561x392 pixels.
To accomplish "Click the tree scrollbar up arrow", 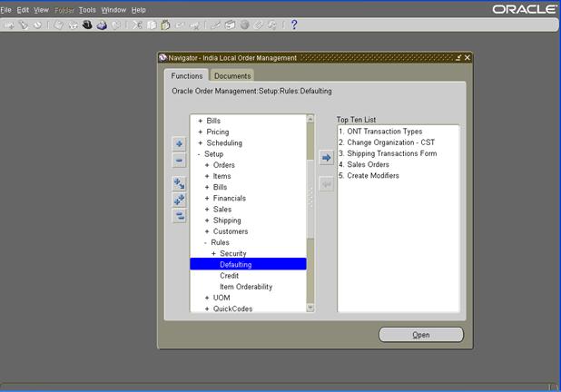I will [x=310, y=118].
